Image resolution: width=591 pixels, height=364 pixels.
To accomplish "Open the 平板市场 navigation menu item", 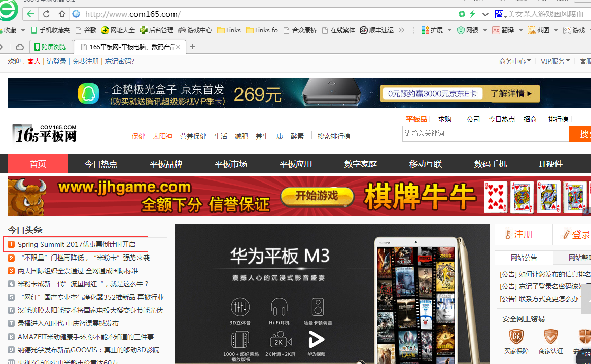I will click(231, 164).
